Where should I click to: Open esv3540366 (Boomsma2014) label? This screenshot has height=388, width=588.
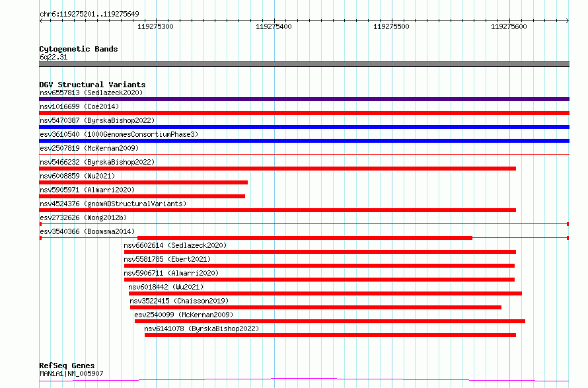click(87, 231)
